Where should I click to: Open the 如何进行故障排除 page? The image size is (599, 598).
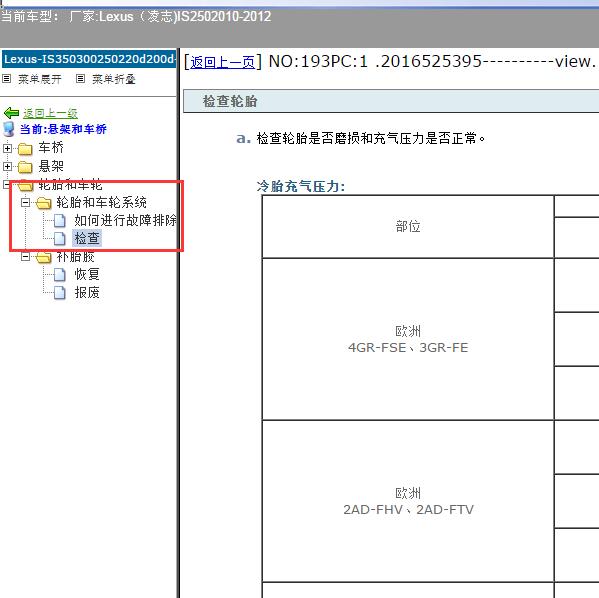pos(125,220)
